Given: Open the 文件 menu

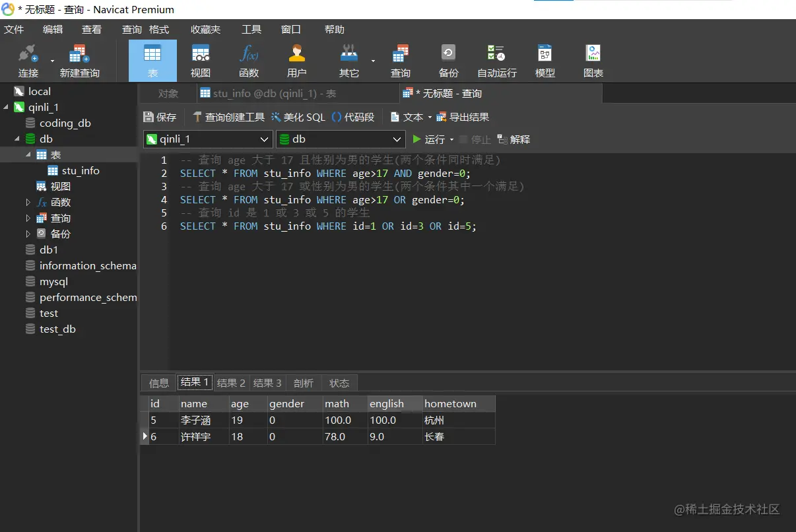Looking at the screenshot, I should [x=14, y=29].
